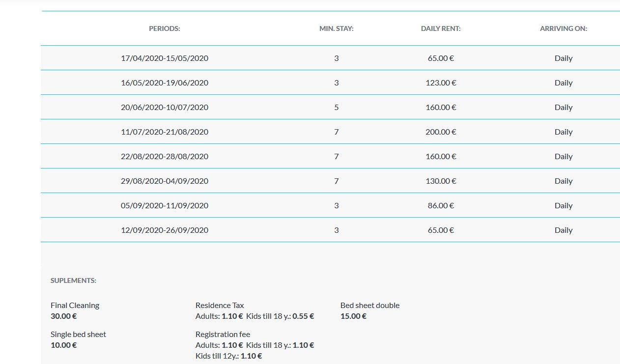Click the SUPLEMENTS heading
The image size is (620, 364).
73,280
